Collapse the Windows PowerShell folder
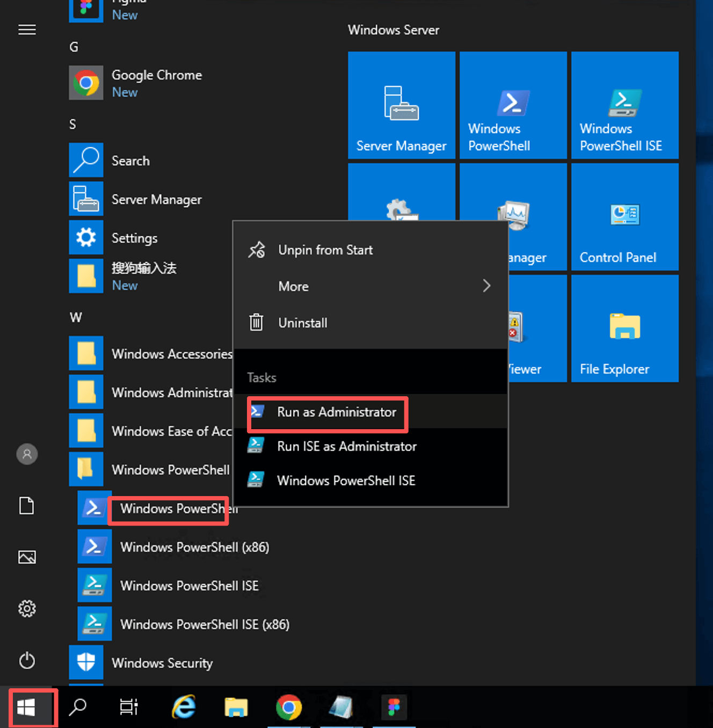Viewport: 713px width, 728px height. 151,469
